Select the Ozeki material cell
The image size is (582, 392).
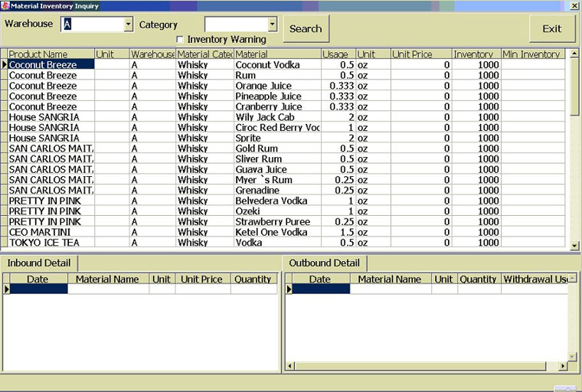coord(278,211)
